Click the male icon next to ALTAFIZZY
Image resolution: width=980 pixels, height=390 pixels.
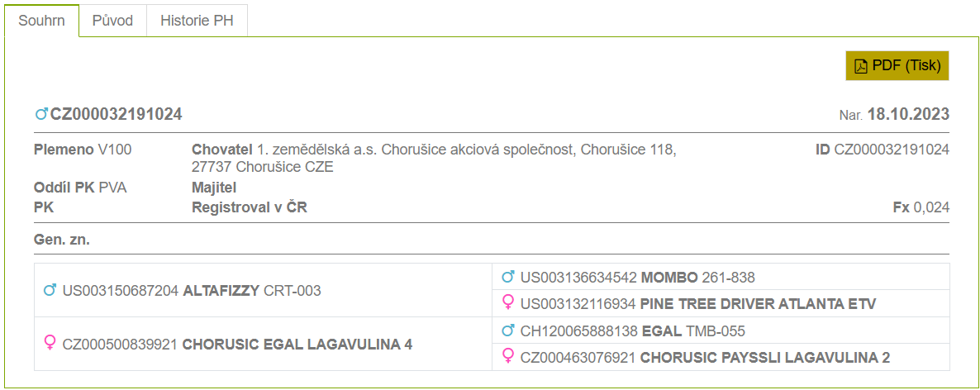50,290
